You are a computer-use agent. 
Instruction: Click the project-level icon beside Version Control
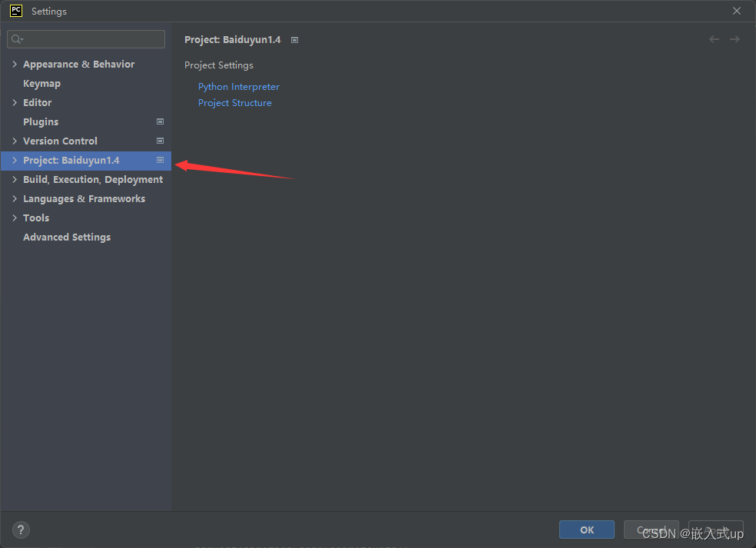(x=160, y=141)
